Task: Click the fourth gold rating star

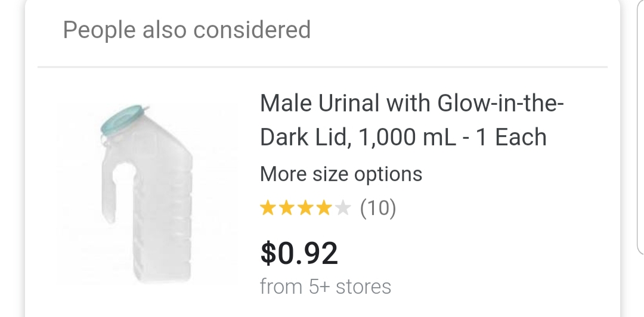Action: (x=324, y=208)
